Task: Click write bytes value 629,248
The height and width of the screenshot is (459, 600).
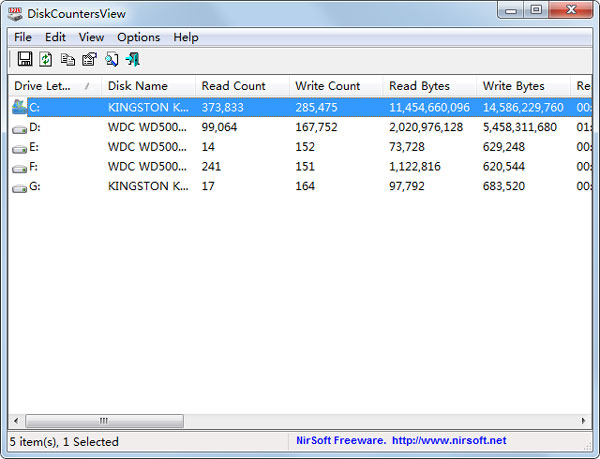Action: coord(504,147)
